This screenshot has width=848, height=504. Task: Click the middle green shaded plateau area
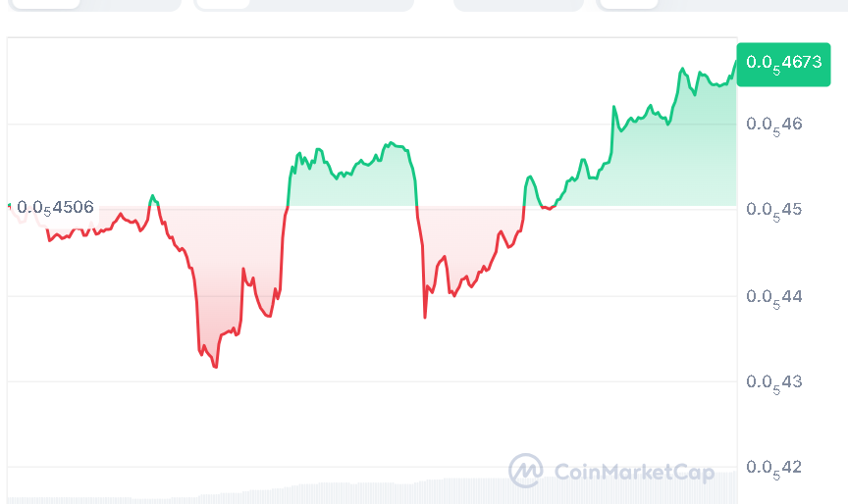click(x=353, y=186)
